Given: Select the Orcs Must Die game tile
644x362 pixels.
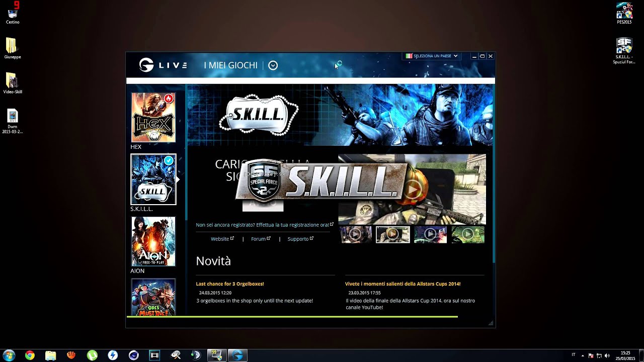Looking at the screenshot, I should click(153, 297).
